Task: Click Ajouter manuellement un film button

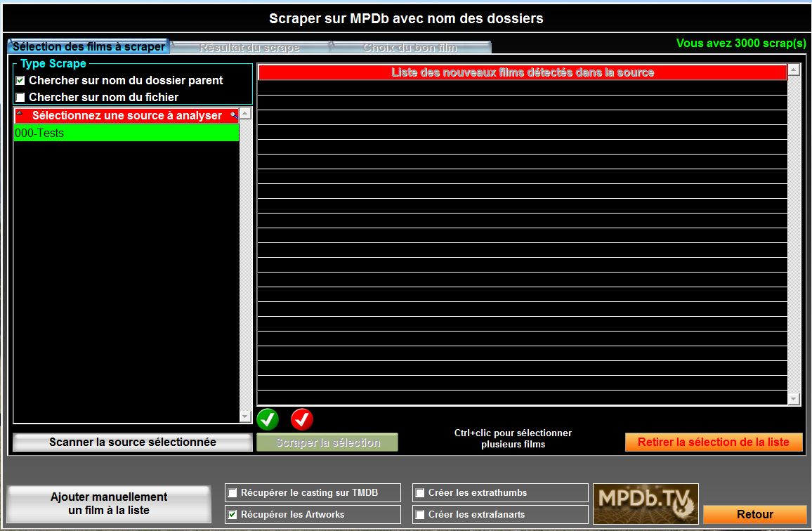Action: 109,504
